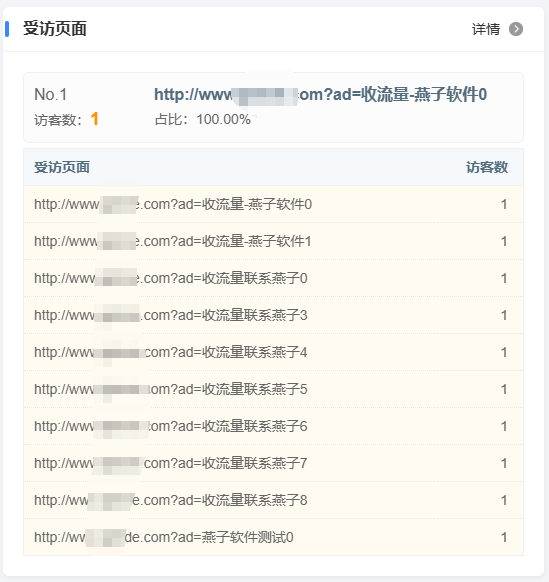Click the URL row 收流量联系燕子0
This screenshot has width=549, height=582.
point(273,278)
